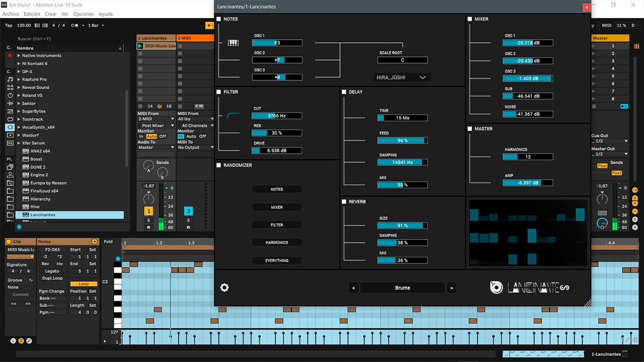Click the Dupl.Loop button
The height and width of the screenshot is (362, 644).
pyautogui.click(x=52, y=278)
